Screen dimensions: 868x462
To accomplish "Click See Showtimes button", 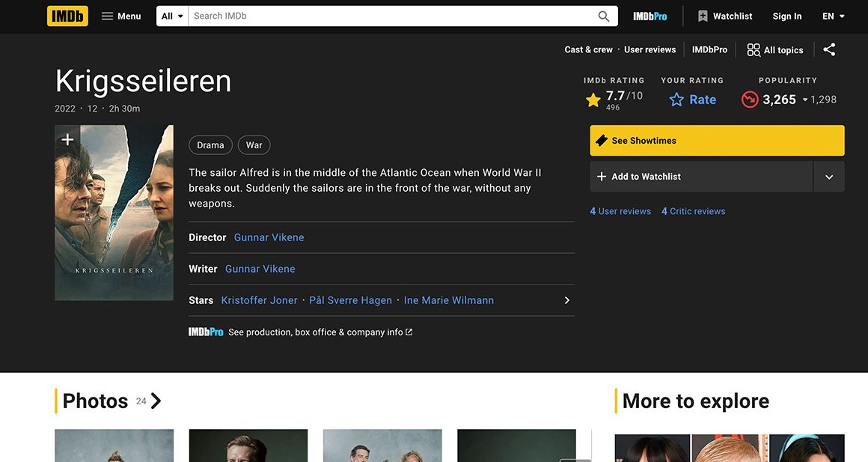I will pyautogui.click(x=717, y=141).
